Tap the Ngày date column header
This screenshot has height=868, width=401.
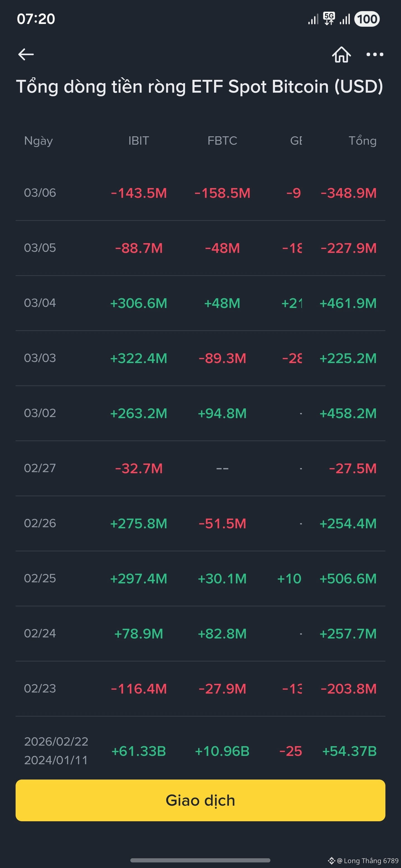pos(38,140)
